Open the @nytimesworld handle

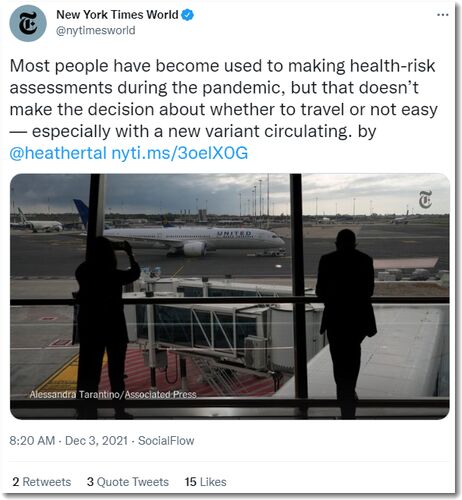96,30
